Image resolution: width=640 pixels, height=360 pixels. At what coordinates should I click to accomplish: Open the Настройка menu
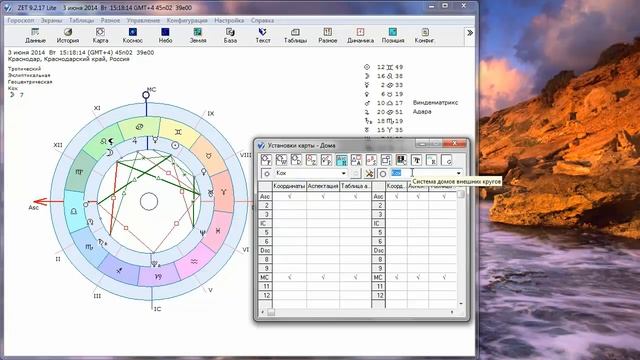pos(229,20)
